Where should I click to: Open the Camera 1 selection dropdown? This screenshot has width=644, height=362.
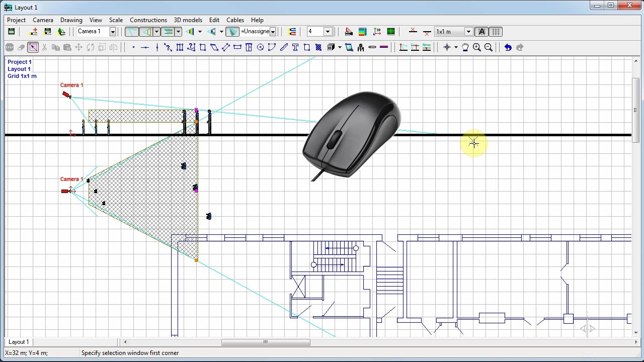(113, 32)
